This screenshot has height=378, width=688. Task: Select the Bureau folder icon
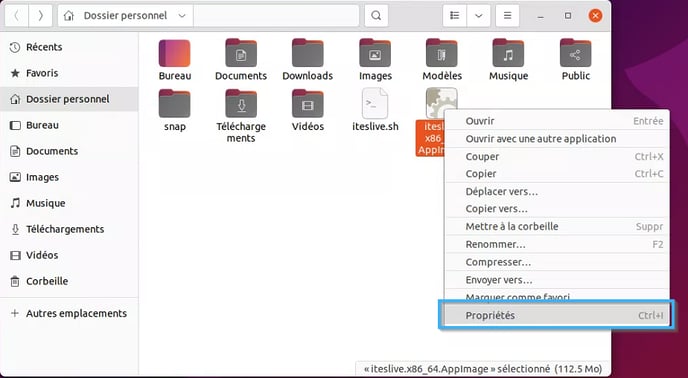click(x=175, y=53)
